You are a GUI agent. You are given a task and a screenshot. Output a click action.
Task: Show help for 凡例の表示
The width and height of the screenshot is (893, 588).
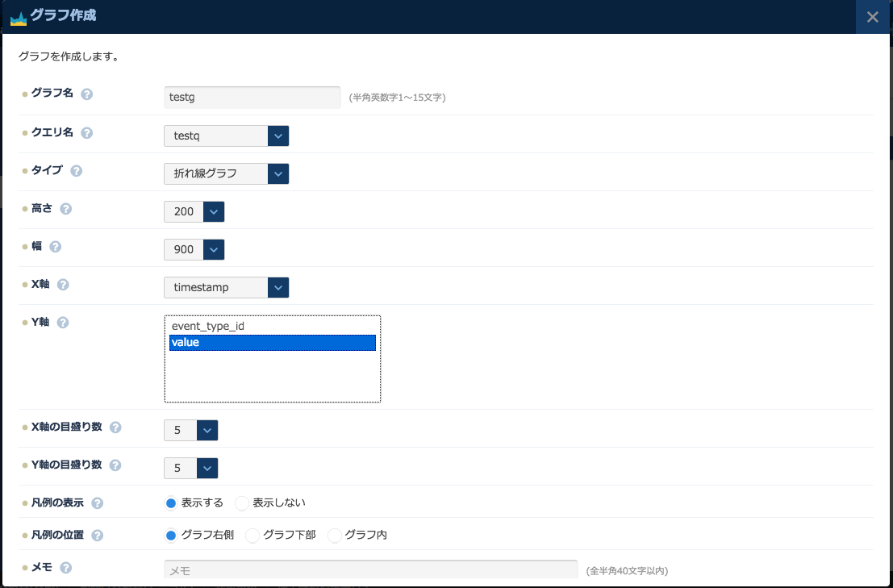[x=98, y=503]
